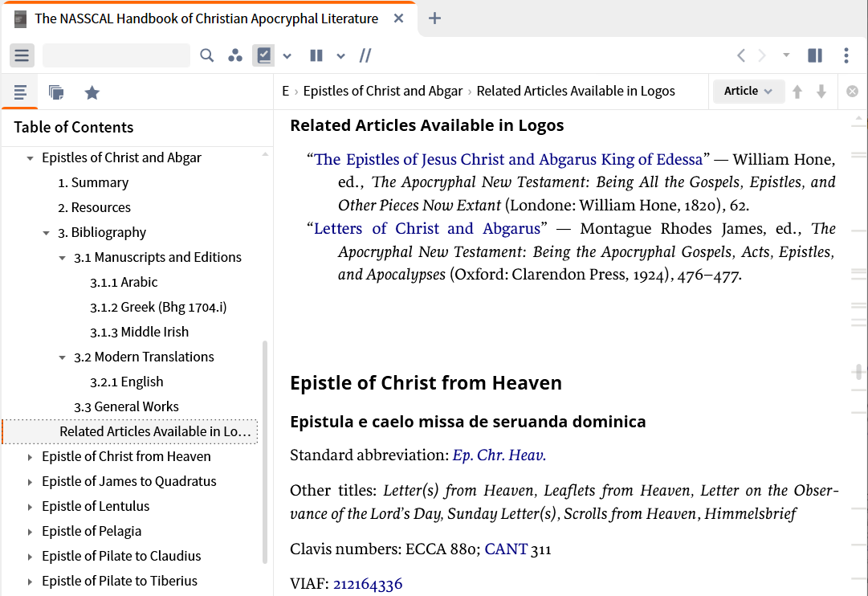Click the parallel resources columns icon

[x=316, y=55]
